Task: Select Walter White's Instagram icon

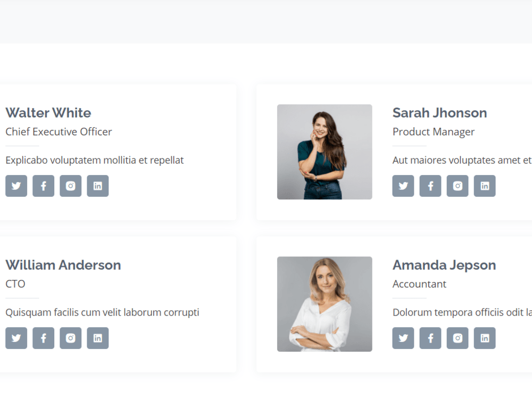Action: point(70,186)
